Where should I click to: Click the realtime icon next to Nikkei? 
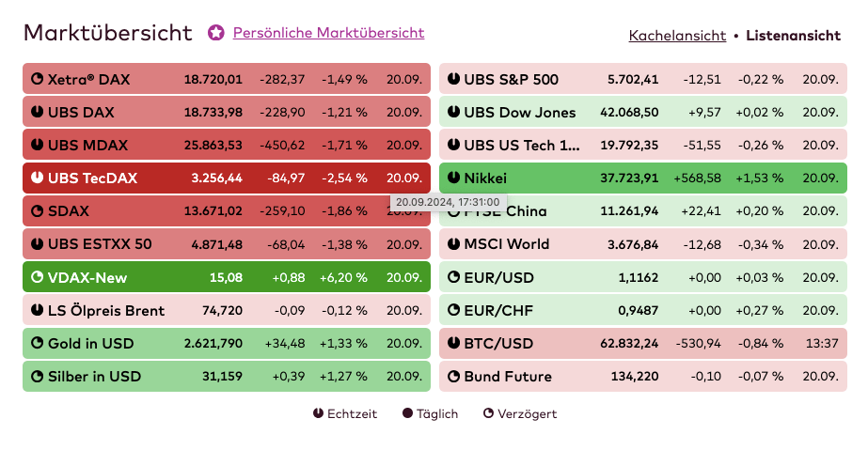pyautogui.click(x=453, y=178)
